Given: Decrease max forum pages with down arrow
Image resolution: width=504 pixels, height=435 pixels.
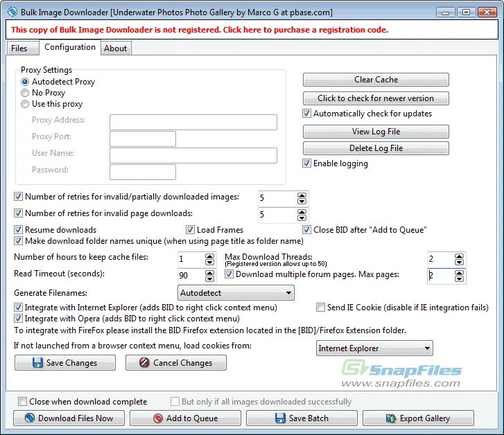Looking at the screenshot, I should [x=459, y=279].
